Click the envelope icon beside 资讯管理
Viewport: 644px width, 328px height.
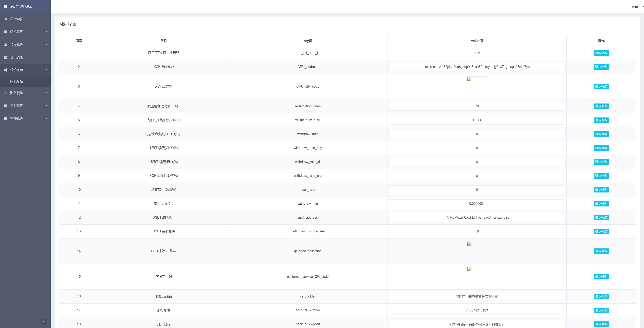click(x=6, y=57)
